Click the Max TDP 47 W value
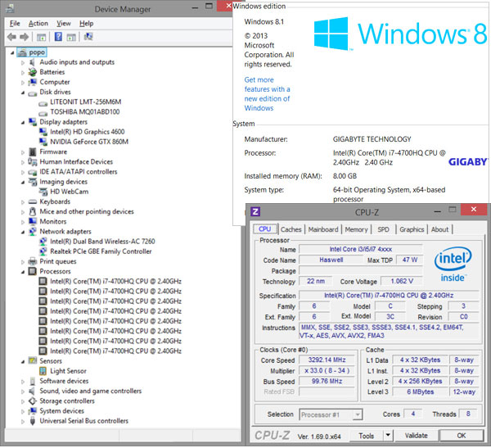Viewport: 491px width, 448px height. (410, 260)
